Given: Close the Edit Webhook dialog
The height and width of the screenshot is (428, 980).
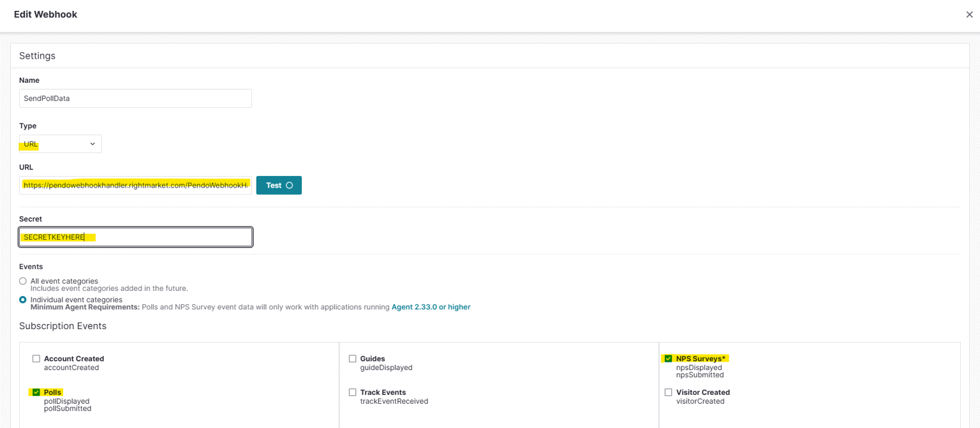Looking at the screenshot, I should click(969, 15).
